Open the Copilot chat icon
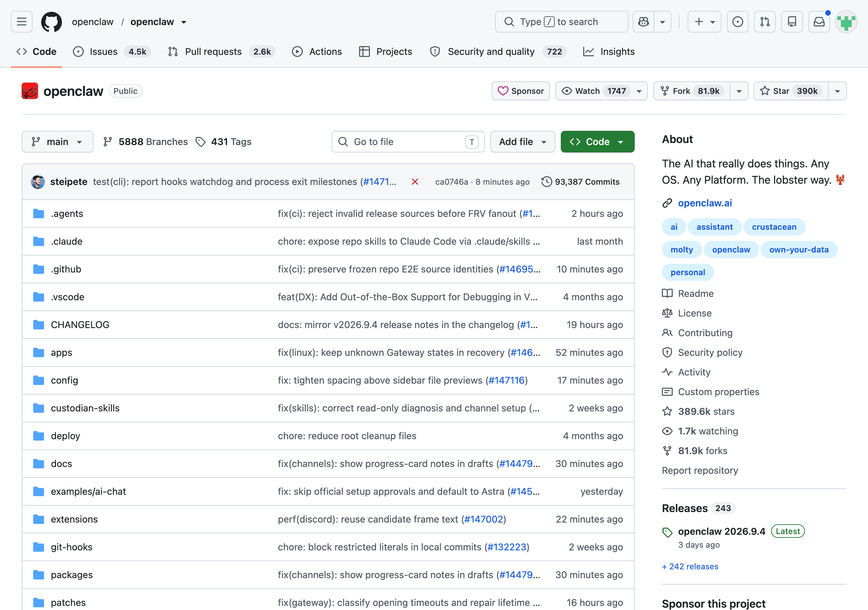The height and width of the screenshot is (610, 868). [644, 22]
